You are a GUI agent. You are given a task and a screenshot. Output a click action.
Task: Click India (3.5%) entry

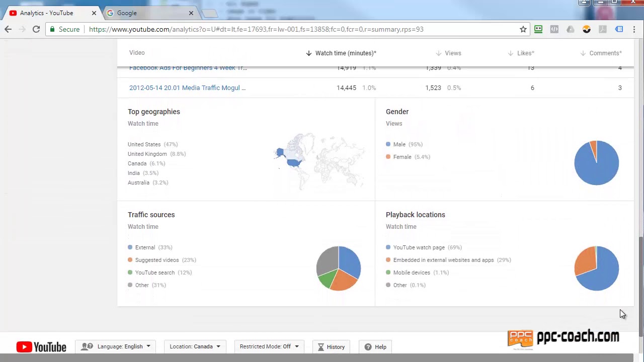(x=143, y=173)
